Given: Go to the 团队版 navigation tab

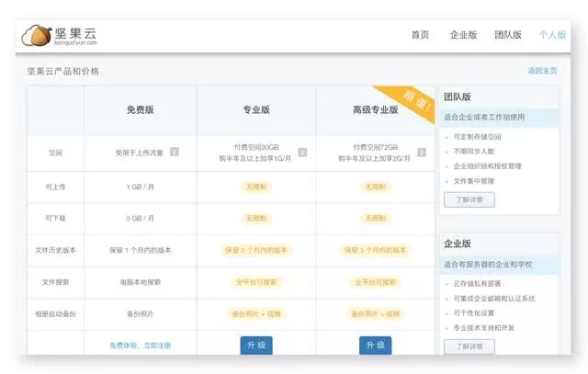Looking at the screenshot, I should coord(508,35).
